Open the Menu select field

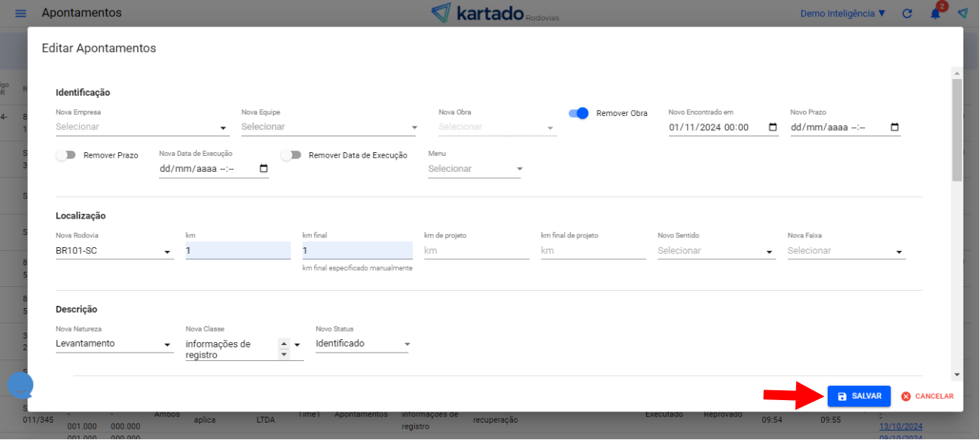pyautogui.click(x=475, y=170)
